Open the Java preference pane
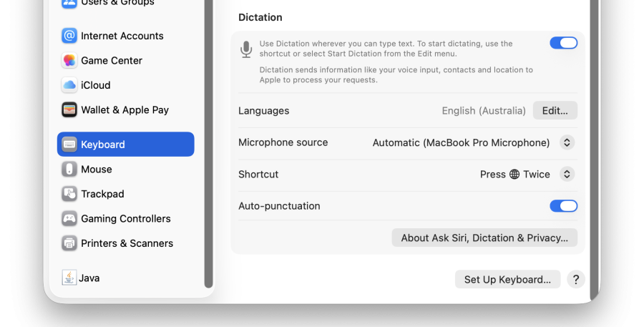 click(126, 278)
